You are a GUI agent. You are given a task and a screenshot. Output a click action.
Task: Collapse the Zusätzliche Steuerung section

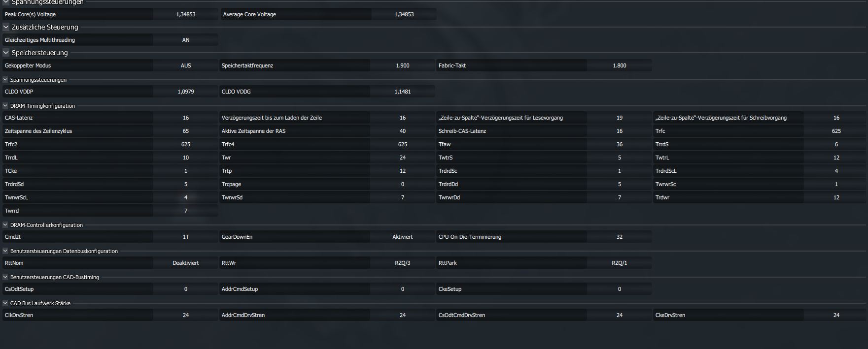point(6,27)
